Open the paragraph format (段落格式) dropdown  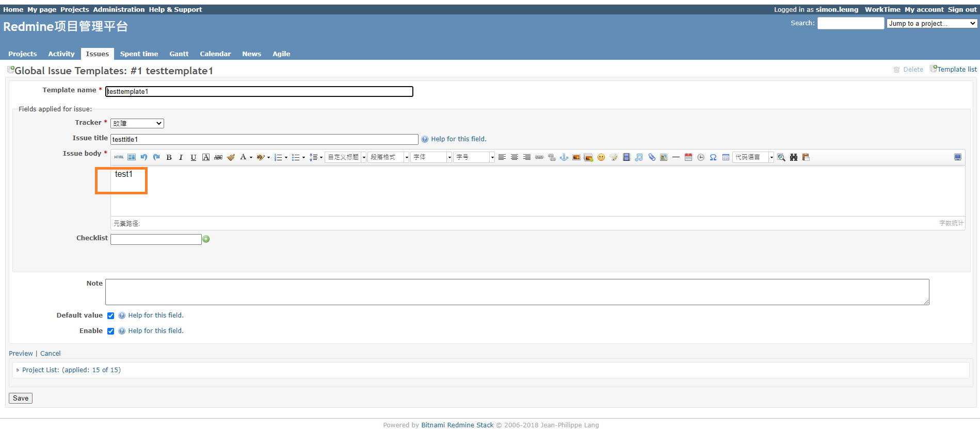tap(389, 157)
